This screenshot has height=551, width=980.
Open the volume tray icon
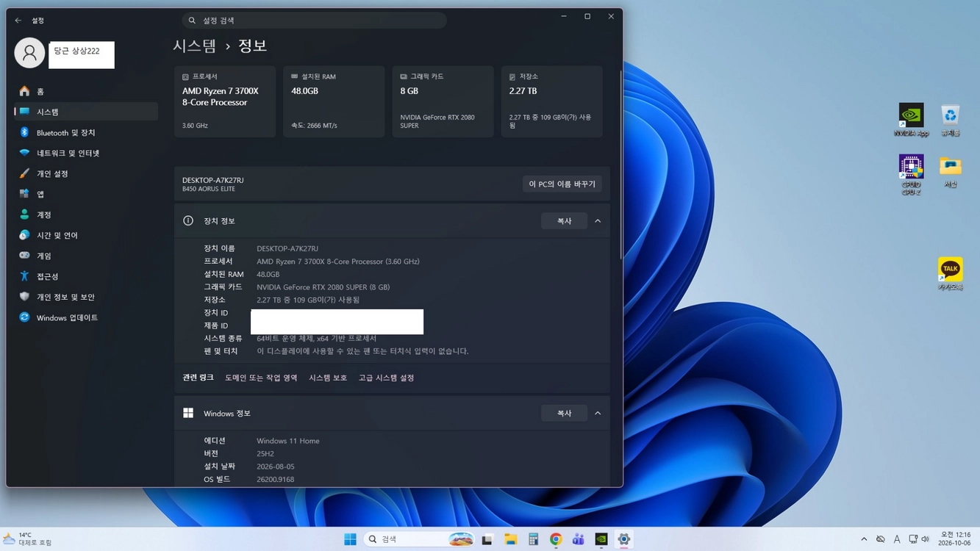pyautogui.click(x=926, y=539)
